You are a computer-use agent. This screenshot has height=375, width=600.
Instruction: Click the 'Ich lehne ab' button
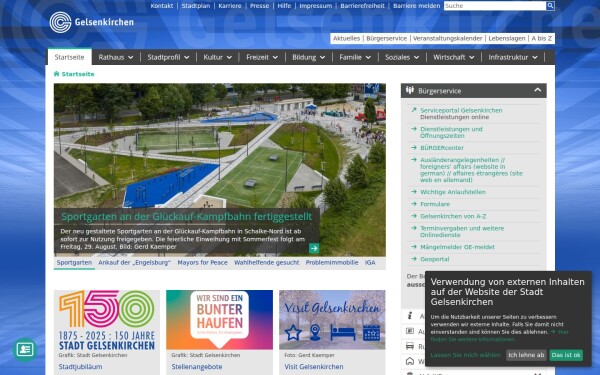click(526, 355)
